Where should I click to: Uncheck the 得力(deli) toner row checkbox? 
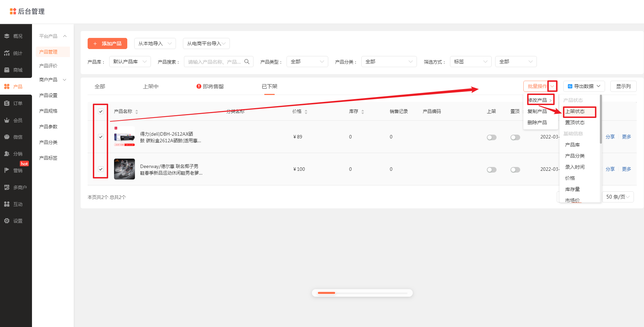(x=101, y=137)
